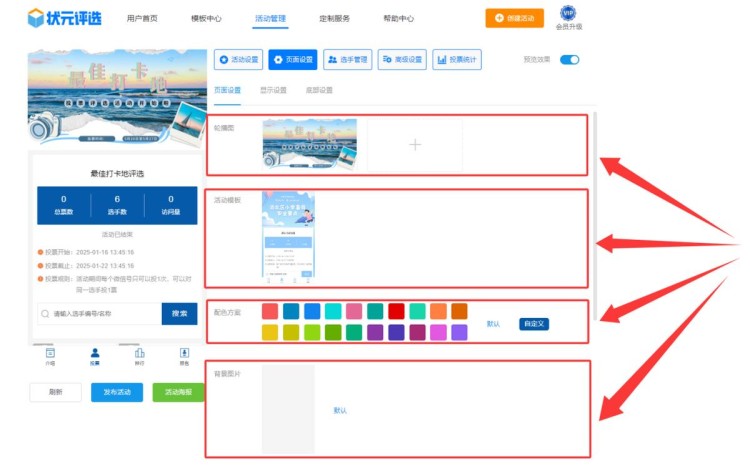Image resolution: width=750 pixels, height=466 pixels.
Task: Open 投票统计 with the chart icon
Action: click(457, 60)
